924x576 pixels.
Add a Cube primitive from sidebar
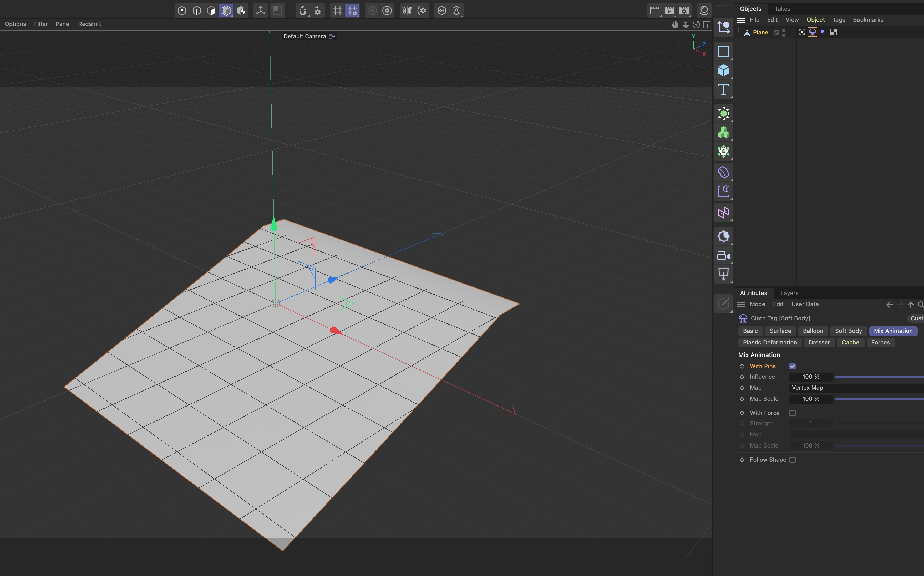click(723, 70)
